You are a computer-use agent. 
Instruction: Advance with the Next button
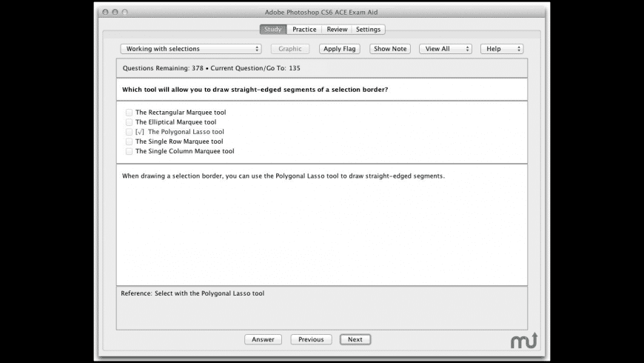(x=355, y=339)
